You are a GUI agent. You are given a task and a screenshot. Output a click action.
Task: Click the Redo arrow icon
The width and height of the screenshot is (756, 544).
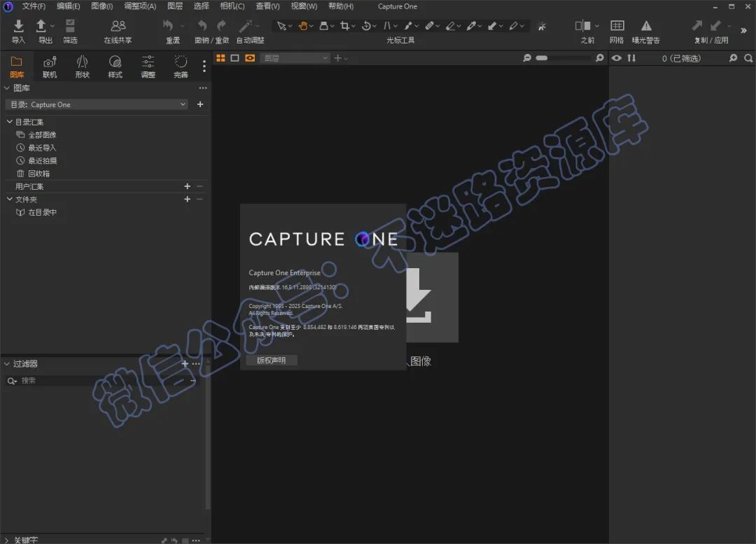click(x=221, y=26)
